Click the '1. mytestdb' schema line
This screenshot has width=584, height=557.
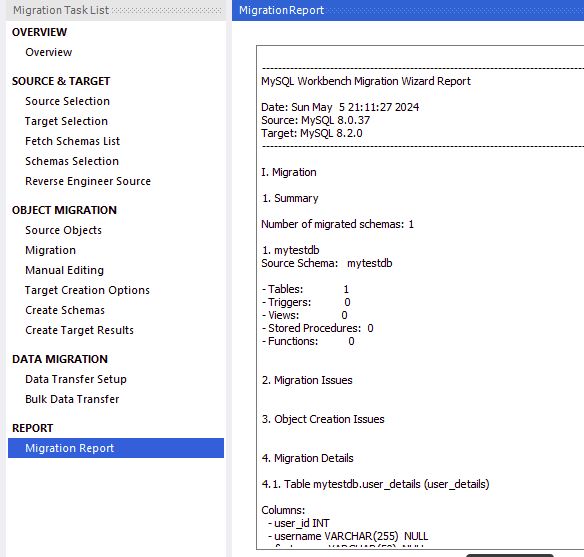click(x=290, y=250)
